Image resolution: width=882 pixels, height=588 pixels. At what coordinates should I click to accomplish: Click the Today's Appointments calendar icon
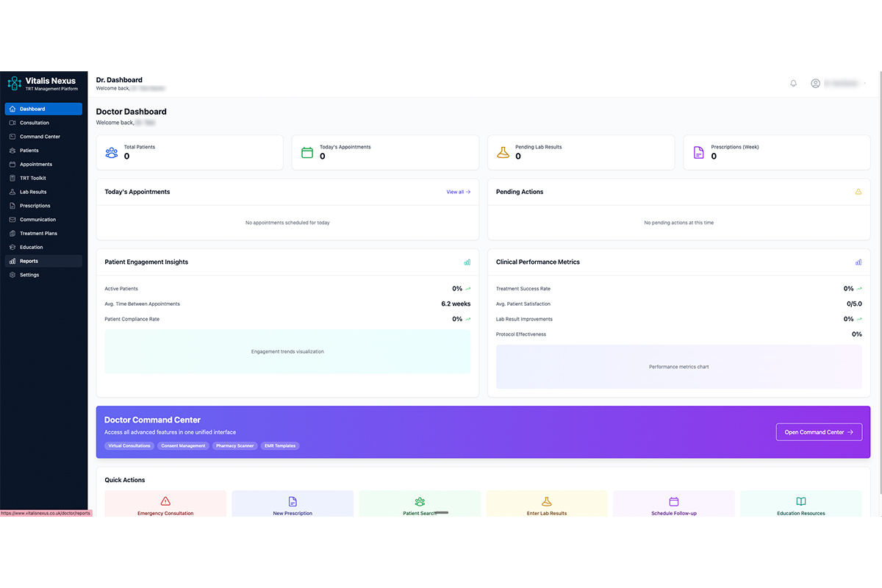[x=307, y=152]
